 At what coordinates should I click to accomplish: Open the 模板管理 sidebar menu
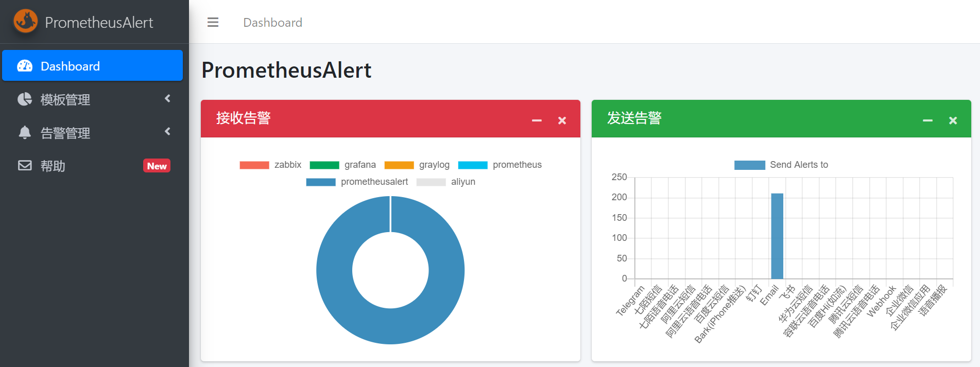pyautogui.click(x=93, y=99)
